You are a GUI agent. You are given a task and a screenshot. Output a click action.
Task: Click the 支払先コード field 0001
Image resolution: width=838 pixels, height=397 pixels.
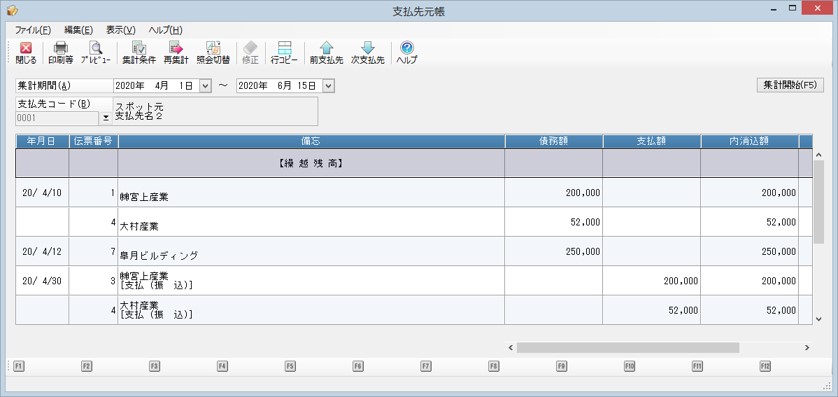[x=57, y=118]
